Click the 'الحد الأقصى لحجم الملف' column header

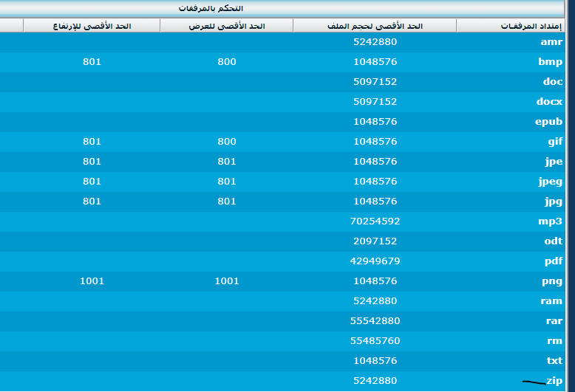coord(374,26)
